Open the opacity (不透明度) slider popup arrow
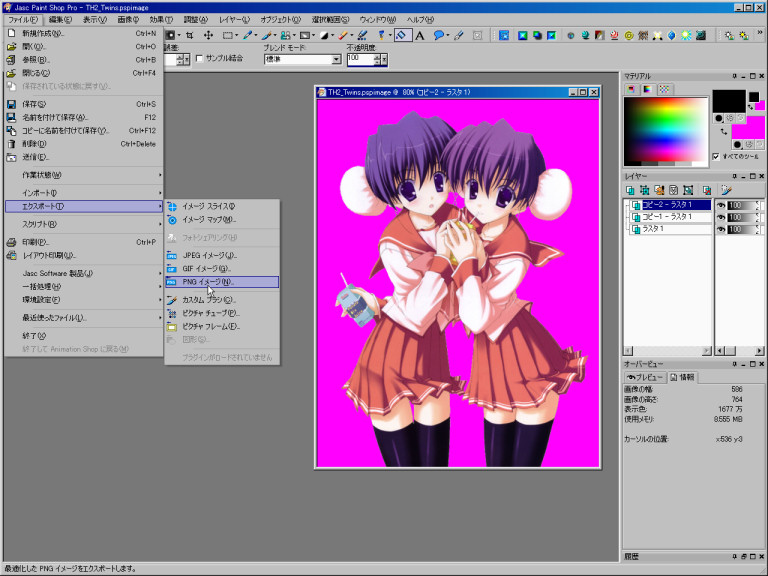The width and height of the screenshot is (768, 576). [384, 59]
